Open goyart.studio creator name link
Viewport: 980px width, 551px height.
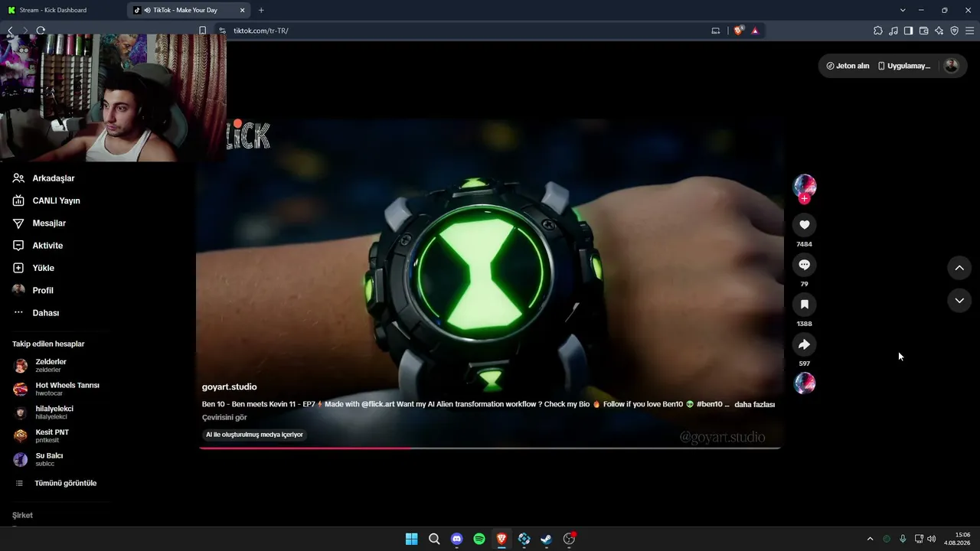(229, 387)
